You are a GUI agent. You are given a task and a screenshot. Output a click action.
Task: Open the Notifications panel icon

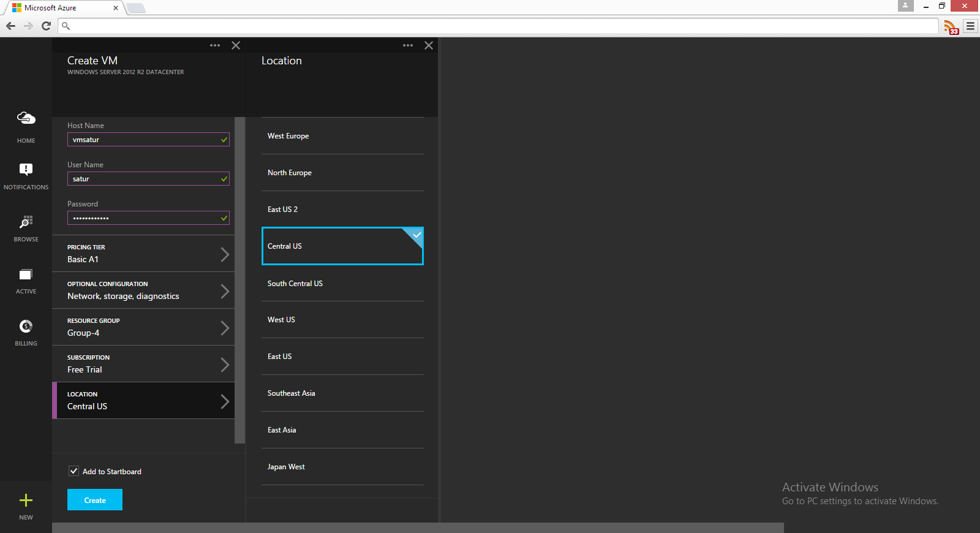pos(26,169)
